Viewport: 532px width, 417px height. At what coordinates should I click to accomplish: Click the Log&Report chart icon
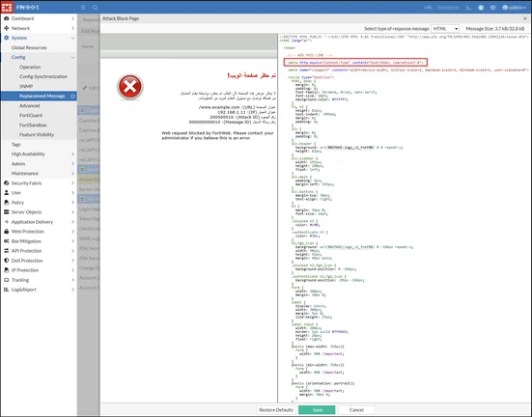[x=6, y=290]
